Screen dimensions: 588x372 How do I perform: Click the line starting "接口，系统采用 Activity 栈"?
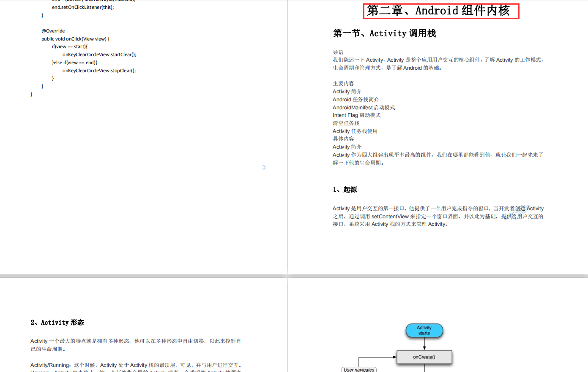(390, 224)
